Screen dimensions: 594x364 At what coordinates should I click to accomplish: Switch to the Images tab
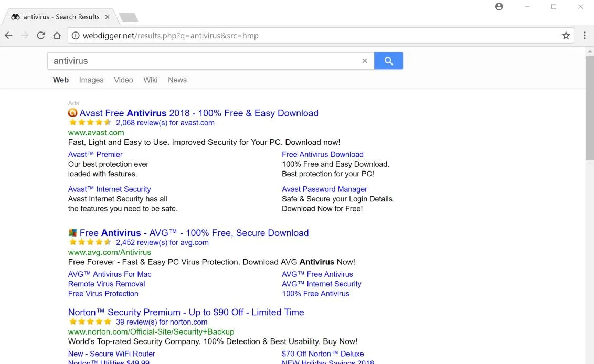[91, 80]
